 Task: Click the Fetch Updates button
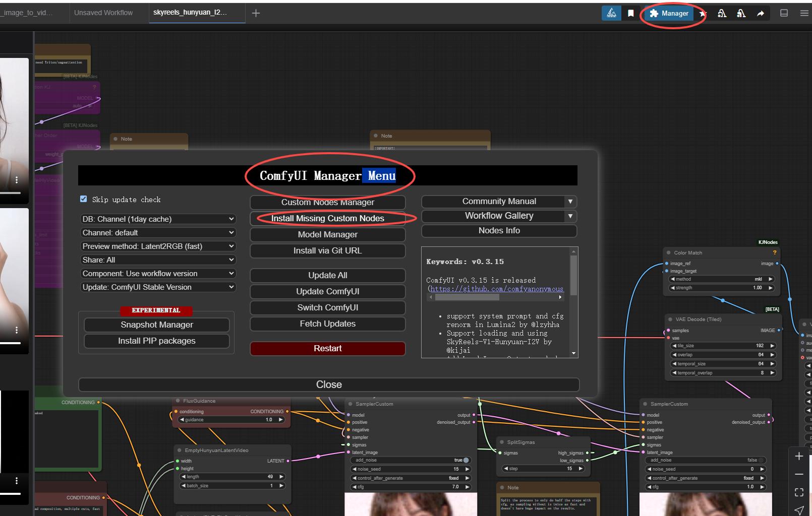coord(328,324)
